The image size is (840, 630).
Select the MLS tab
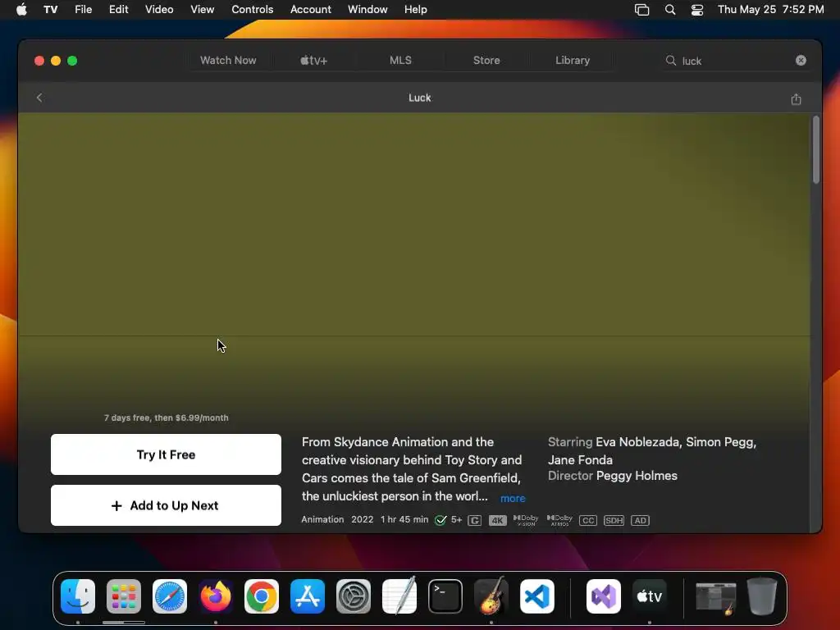400,61
